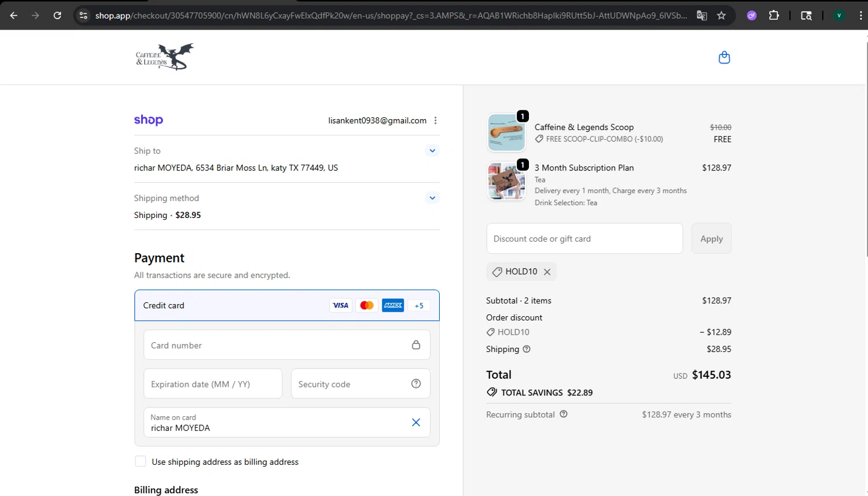Click the – $12.89 order discount amount
This screenshot has height=496, width=868.
tap(715, 332)
